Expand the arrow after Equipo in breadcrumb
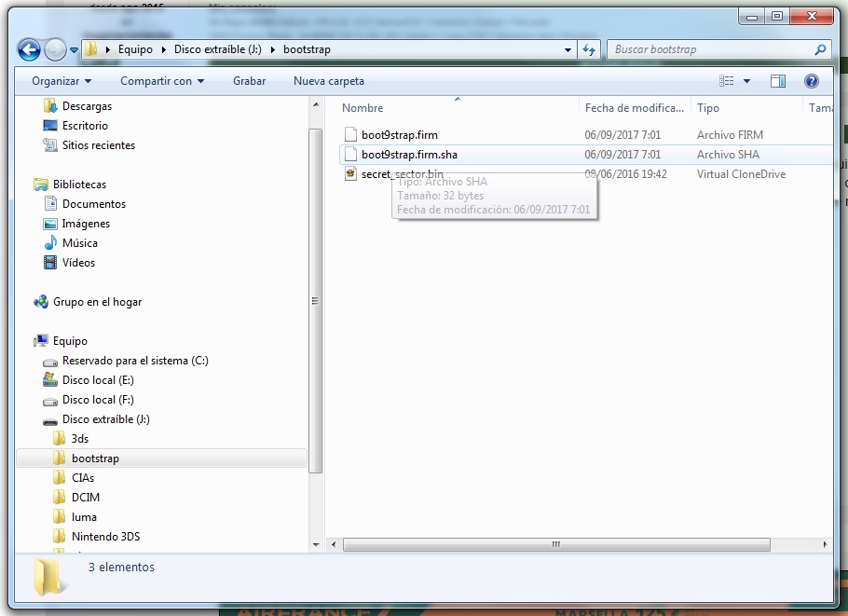848x616 pixels. tap(163, 49)
